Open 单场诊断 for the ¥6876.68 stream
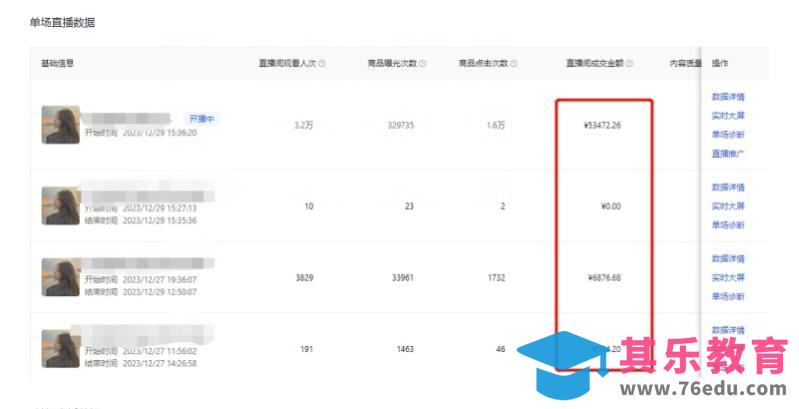The height and width of the screenshot is (409, 799). (x=727, y=297)
